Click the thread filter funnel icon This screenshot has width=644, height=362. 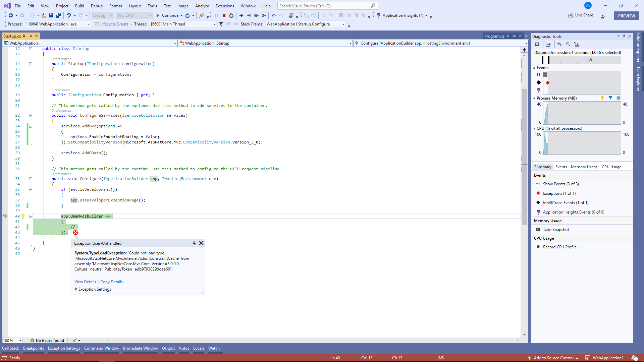click(221, 24)
